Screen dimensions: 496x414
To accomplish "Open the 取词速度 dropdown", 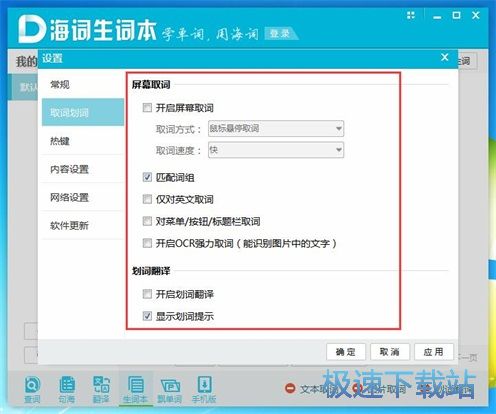I will (x=276, y=150).
